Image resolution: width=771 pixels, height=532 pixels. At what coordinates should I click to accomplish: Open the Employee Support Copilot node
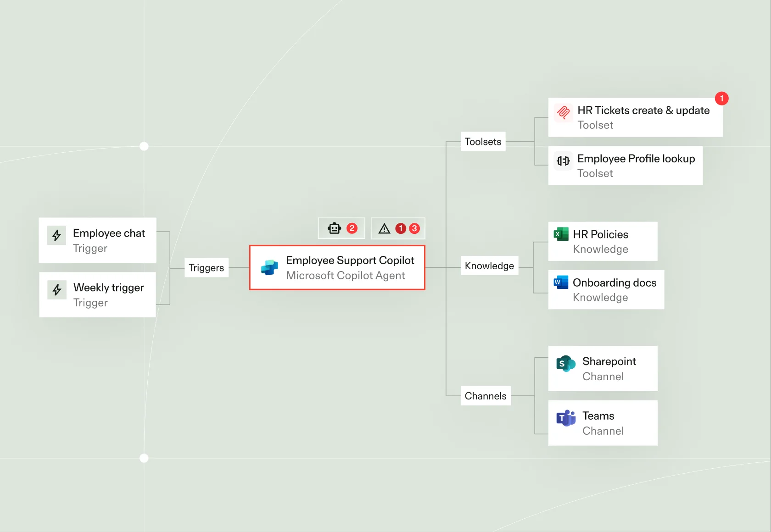pos(337,268)
